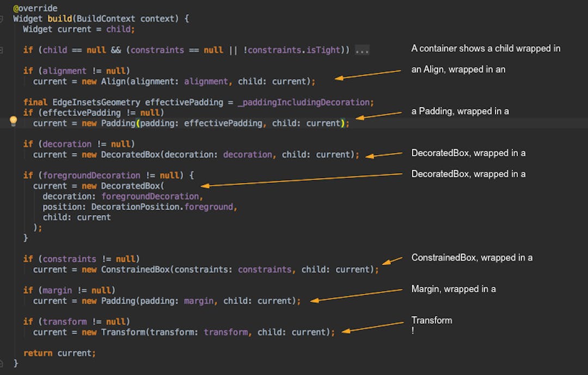This screenshot has width=588, height=375.
Task: Click the build method name
Action: (x=60, y=18)
